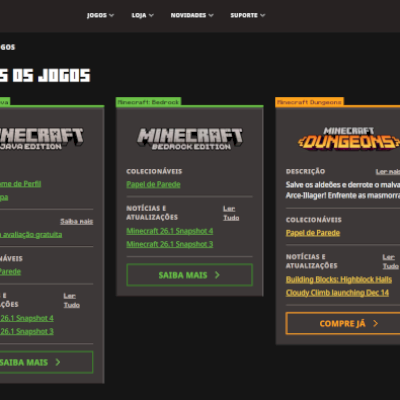Screen dimensions: 400x400
Task: Click the Minecraft Dungeons orange tag label
Action: click(309, 102)
